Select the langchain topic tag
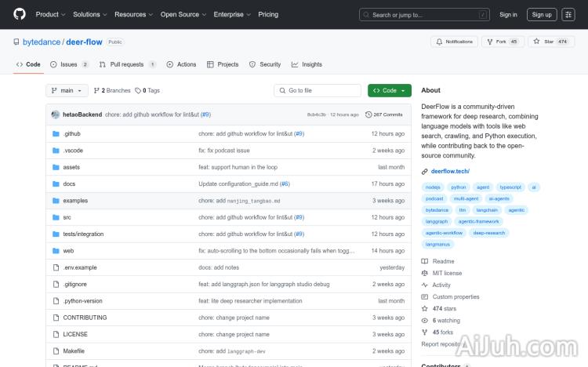The width and height of the screenshot is (588, 367). (x=487, y=210)
